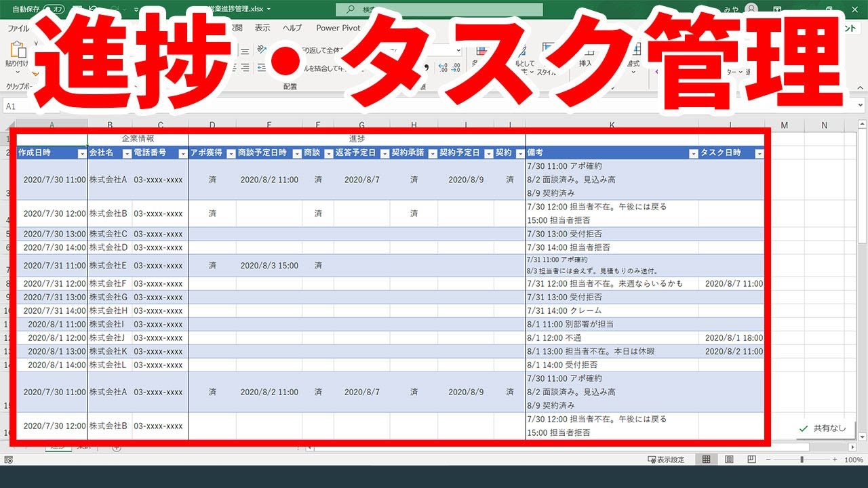The height and width of the screenshot is (488, 868).
Task: Click the Save icon in quick access toolbar
Action: pyautogui.click(x=77, y=9)
